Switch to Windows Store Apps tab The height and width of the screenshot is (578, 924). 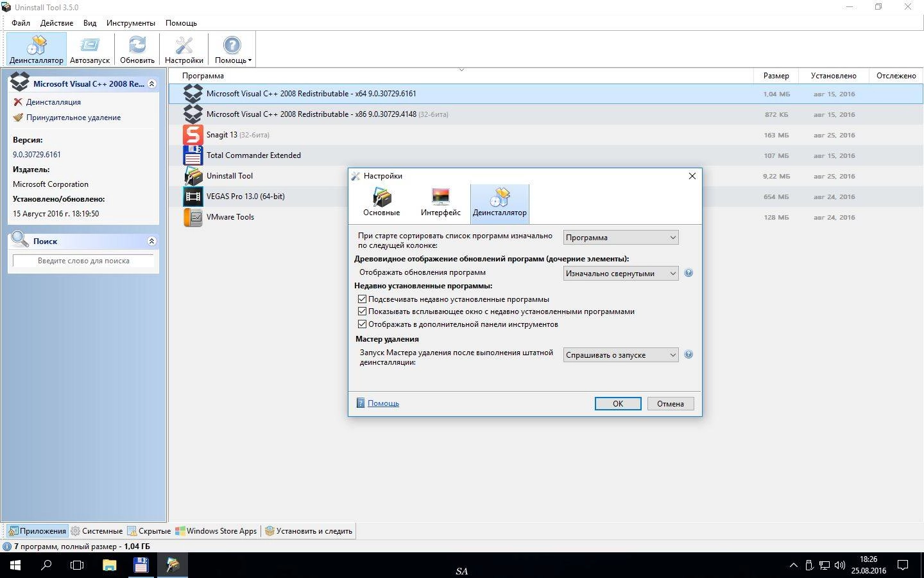click(x=216, y=531)
